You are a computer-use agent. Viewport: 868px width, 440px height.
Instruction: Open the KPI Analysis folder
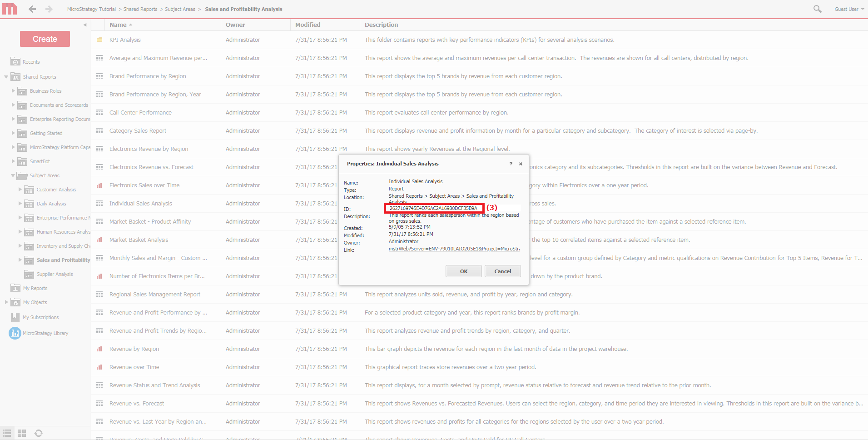pyautogui.click(x=125, y=40)
